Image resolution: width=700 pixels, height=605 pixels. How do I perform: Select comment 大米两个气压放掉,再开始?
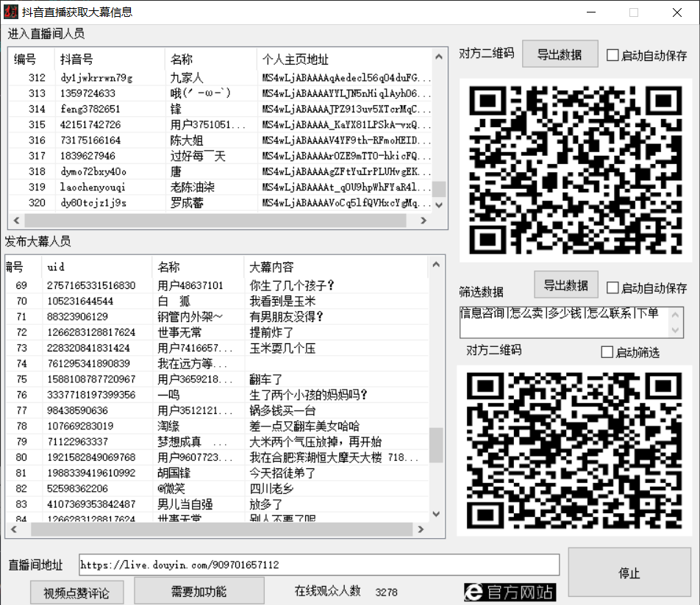tap(217, 441)
